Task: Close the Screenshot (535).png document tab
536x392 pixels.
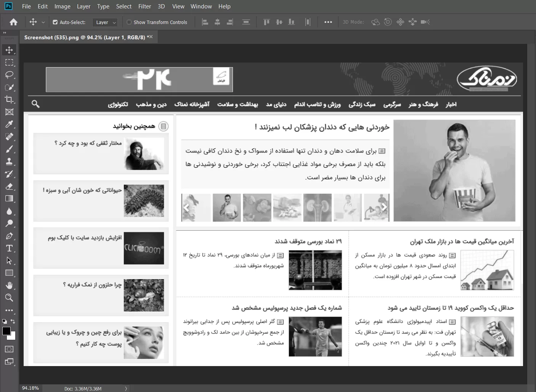Action: [151, 37]
